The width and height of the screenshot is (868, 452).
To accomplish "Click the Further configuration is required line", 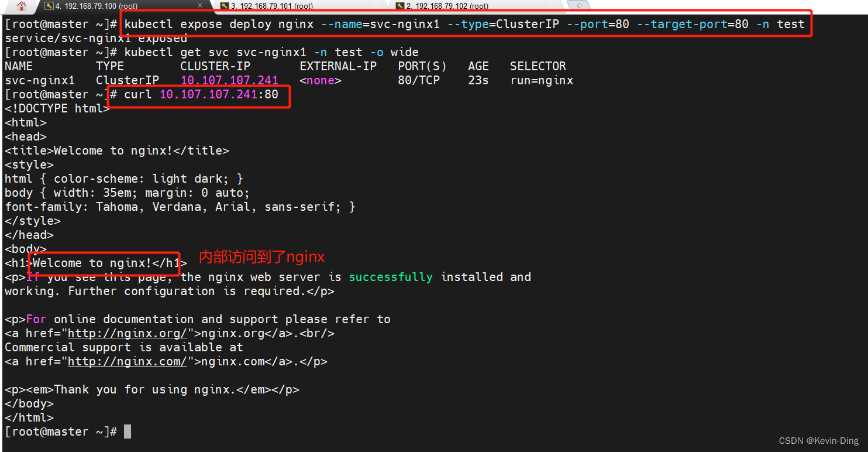I will coord(170,291).
